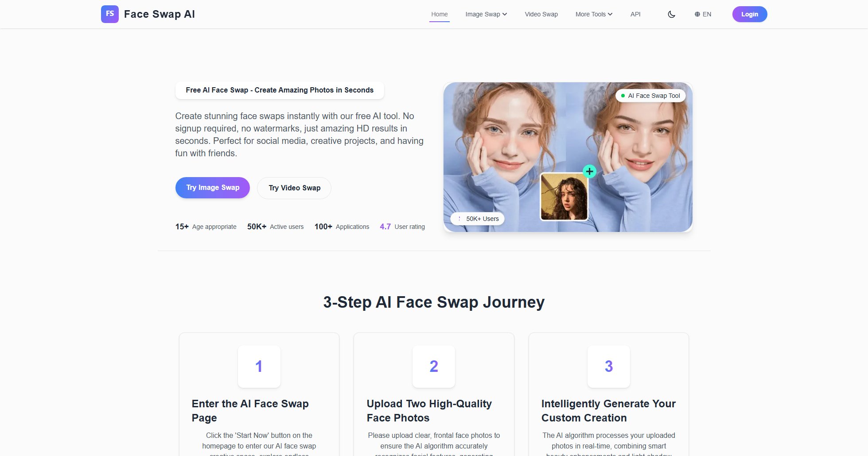The image size is (868, 456).
Task: Click the FS logo icon
Action: tap(109, 14)
